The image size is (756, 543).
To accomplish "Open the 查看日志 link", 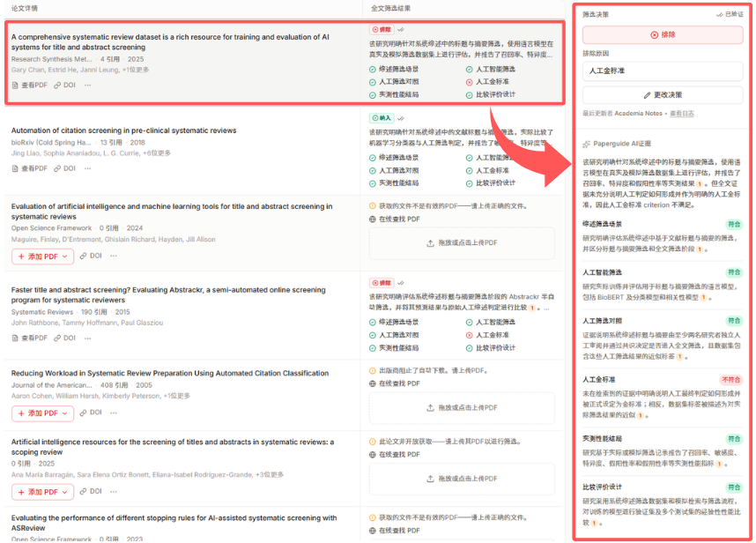I will click(682, 114).
